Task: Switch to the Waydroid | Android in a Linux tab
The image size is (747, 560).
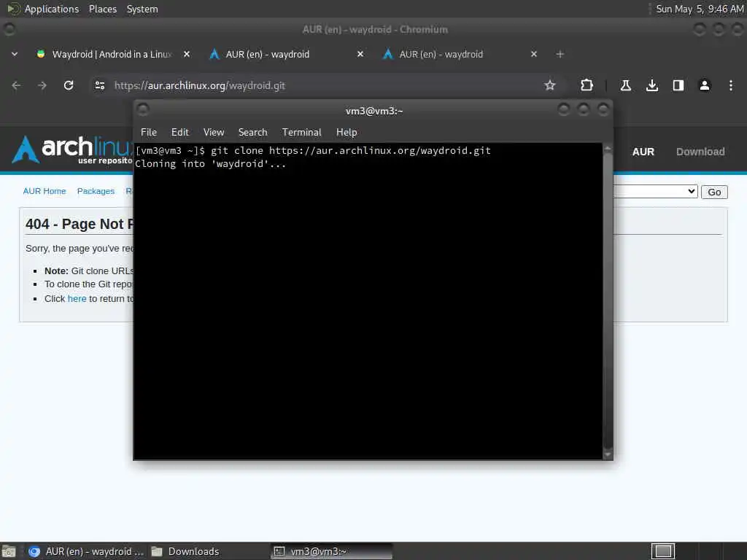Action: pyautogui.click(x=112, y=54)
